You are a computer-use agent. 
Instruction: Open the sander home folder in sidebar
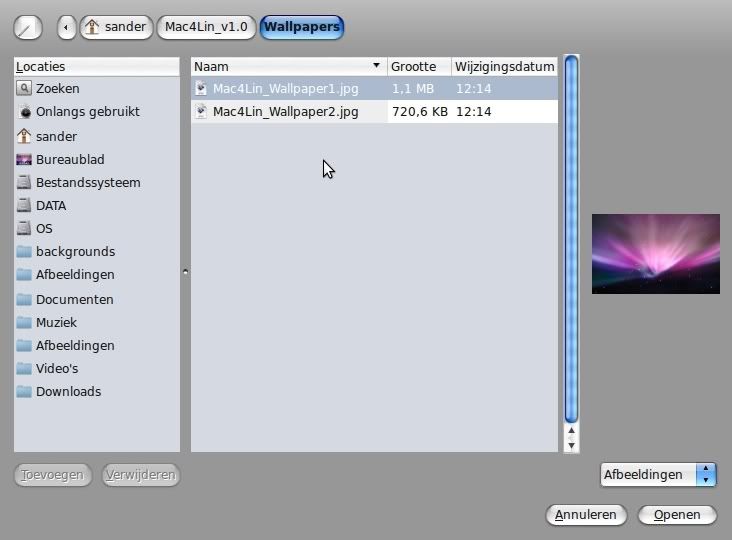(56, 136)
